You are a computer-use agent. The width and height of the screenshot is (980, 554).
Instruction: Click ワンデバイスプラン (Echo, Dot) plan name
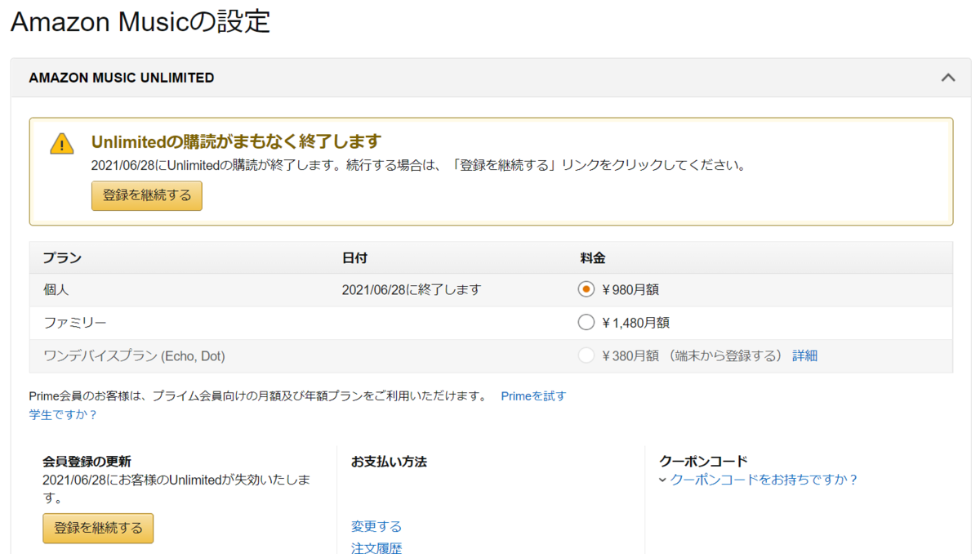(x=134, y=356)
